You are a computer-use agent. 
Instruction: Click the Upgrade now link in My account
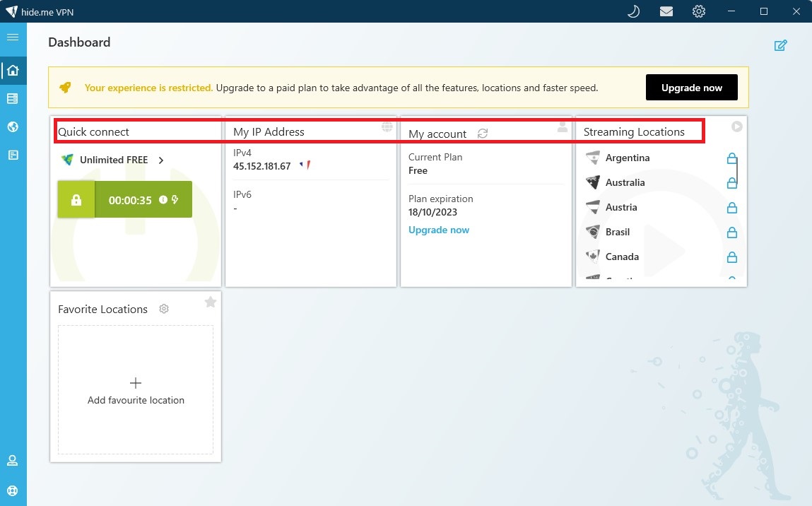[x=438, y=230]
